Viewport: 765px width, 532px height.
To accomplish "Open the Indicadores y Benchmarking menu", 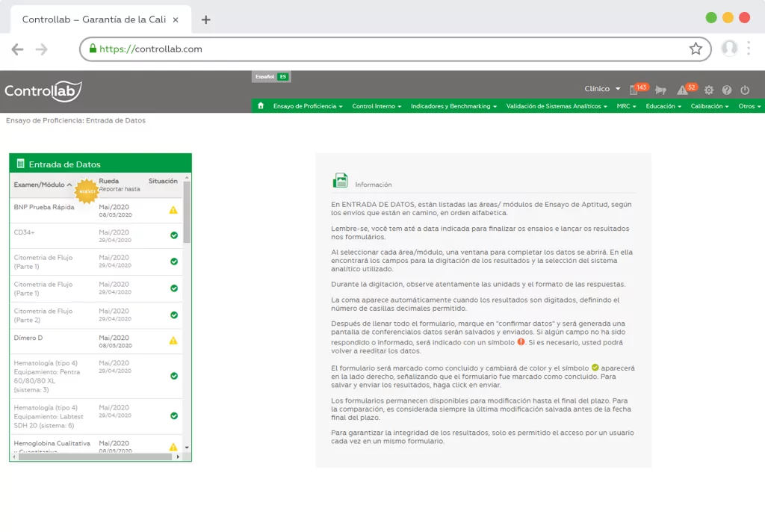I will pyautogui.click(x=453, y=106).
